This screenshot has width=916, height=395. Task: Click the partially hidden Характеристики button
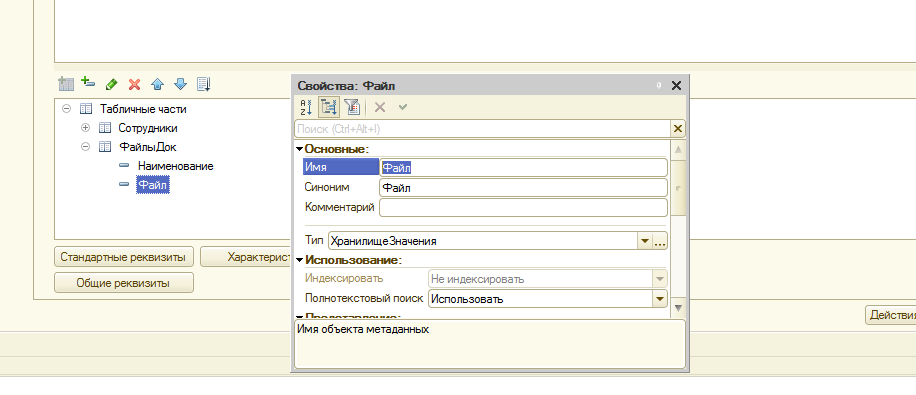pos(245,257)
